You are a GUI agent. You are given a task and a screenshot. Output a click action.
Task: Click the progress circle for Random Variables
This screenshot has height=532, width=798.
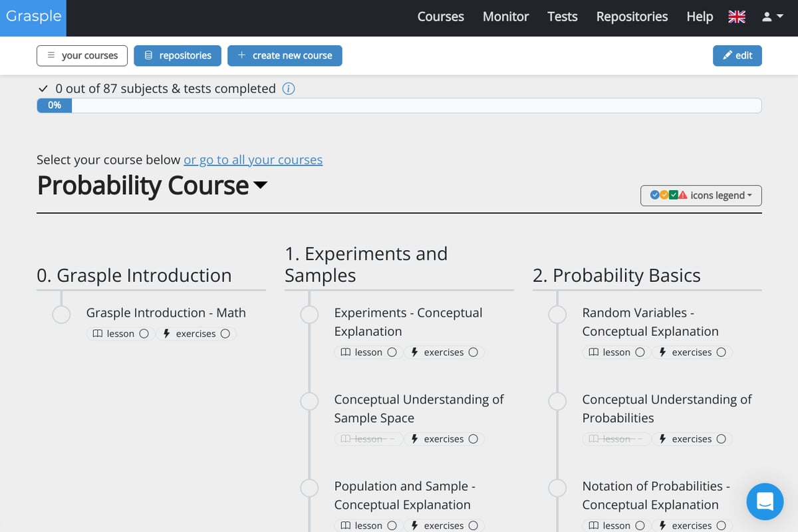pyautogui.click(x=557, y=315)
